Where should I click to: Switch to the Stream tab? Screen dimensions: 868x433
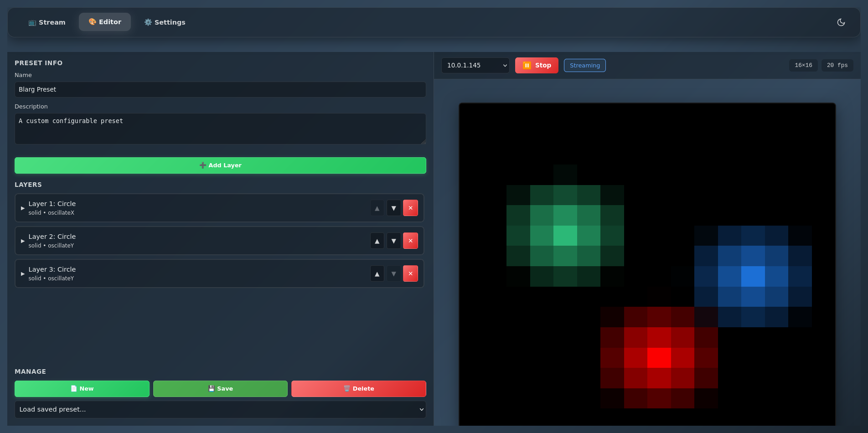pyautogui.click(x=47, y=22)
